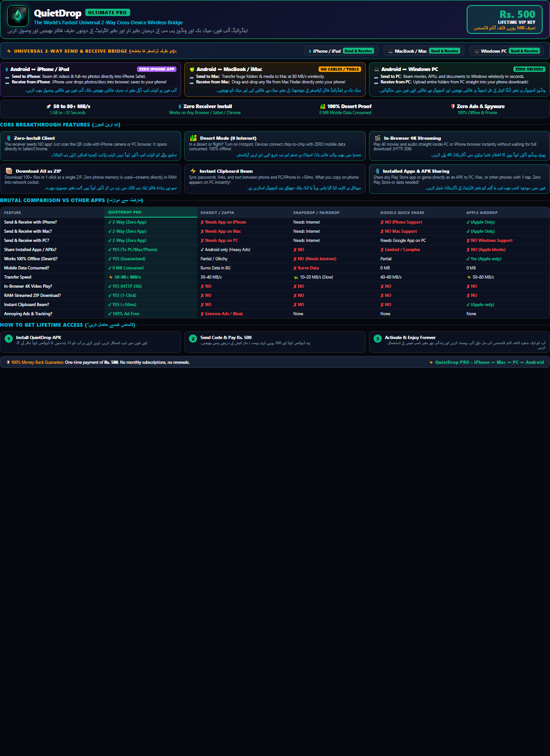Click Send & Receive badge for Windows PC

(x=525, y=51)
